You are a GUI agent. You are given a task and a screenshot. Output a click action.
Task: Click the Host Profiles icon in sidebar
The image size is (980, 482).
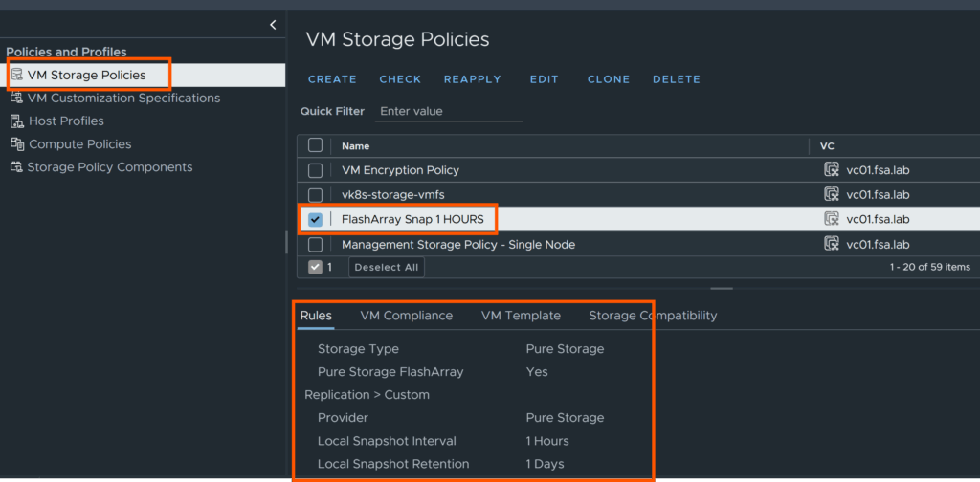coord(17,121)
